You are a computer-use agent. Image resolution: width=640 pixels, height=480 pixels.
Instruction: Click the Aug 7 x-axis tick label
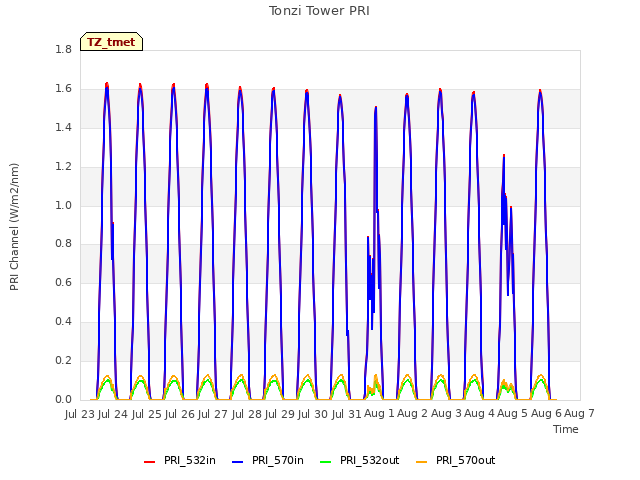579,414
